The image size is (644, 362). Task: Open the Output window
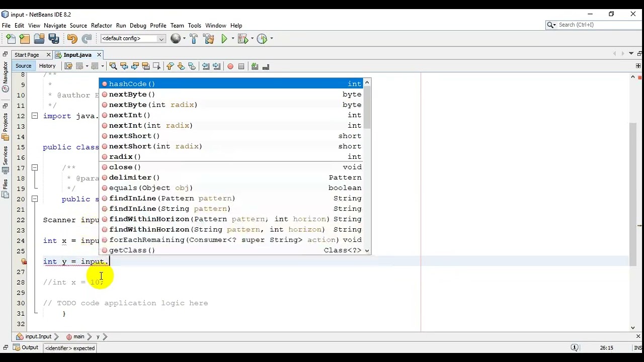tap(26, 348)
